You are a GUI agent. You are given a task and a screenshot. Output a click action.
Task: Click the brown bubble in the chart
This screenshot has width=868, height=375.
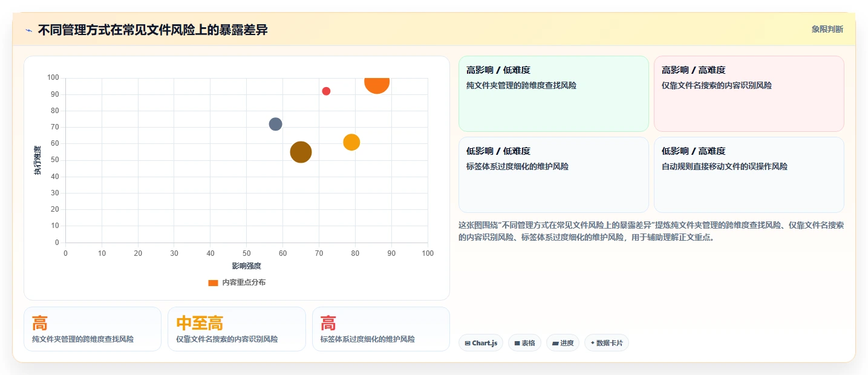(x=301, y=152)
